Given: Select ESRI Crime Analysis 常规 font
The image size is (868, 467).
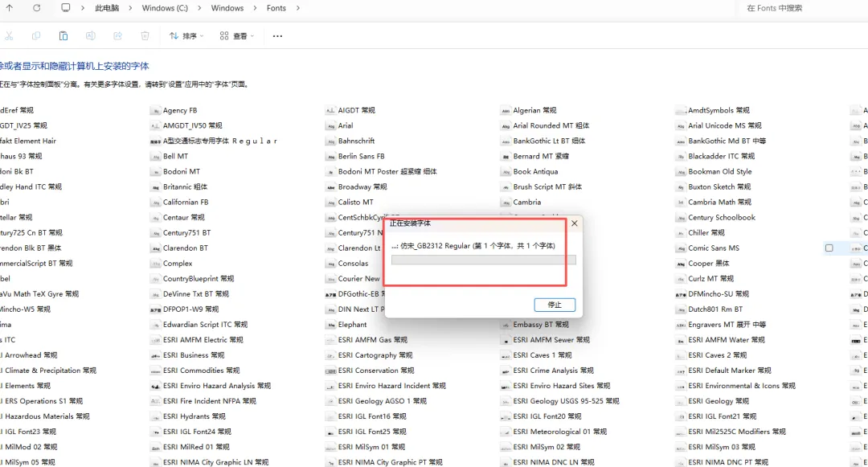Looking at the screenshot, I should pyautogui.click(x=554, y=371).
